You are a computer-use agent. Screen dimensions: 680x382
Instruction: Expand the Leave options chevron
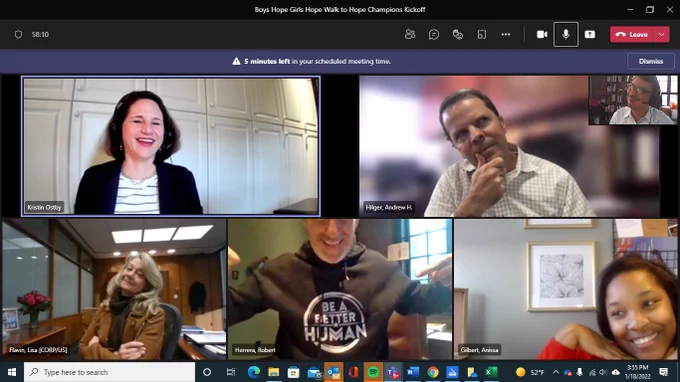point(661,34)
